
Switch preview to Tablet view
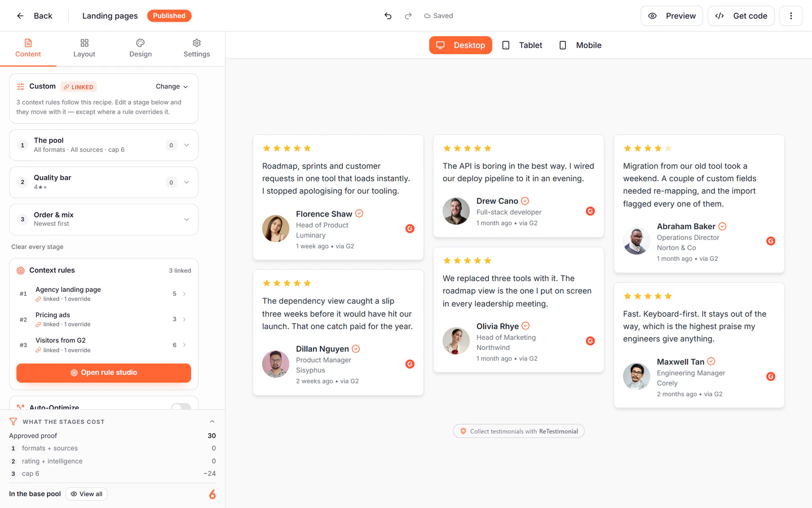pos(522,45)
